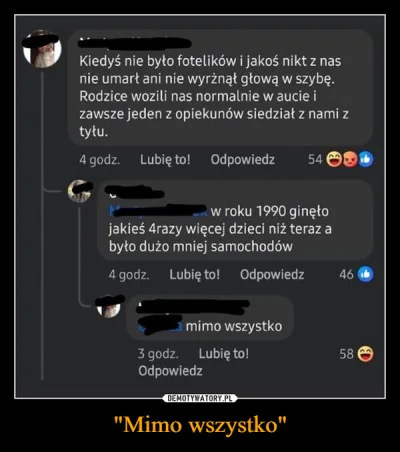The width and height of the screenshot is (400, 452).
Task: Click the blue like icon beside count 46
Action: [366, 274]
